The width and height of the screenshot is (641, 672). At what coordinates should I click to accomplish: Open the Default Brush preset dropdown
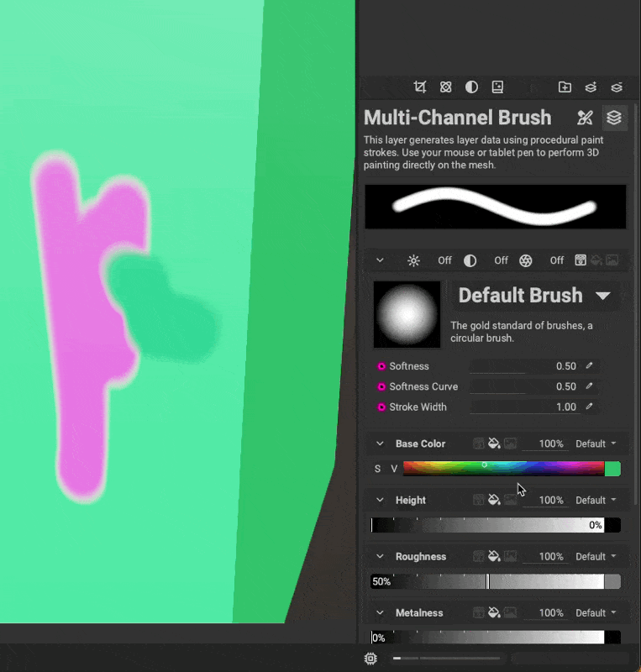point(602,296)
